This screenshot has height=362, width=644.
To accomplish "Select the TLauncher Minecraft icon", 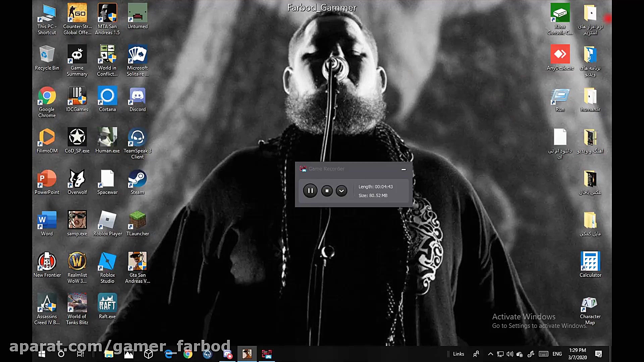I will [137, 223].
